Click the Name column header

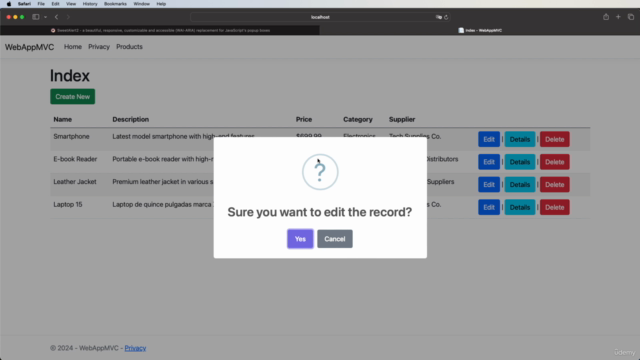point(62,120)
